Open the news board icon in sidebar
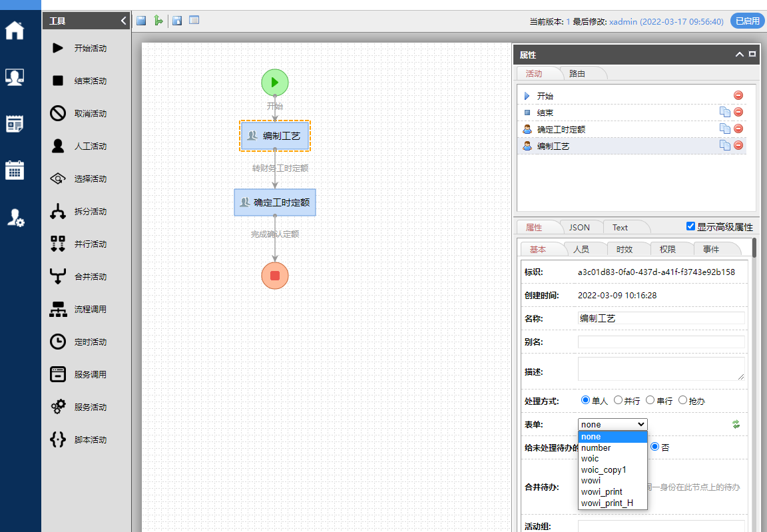Viewport: 767px width, 532px height. 15,124
